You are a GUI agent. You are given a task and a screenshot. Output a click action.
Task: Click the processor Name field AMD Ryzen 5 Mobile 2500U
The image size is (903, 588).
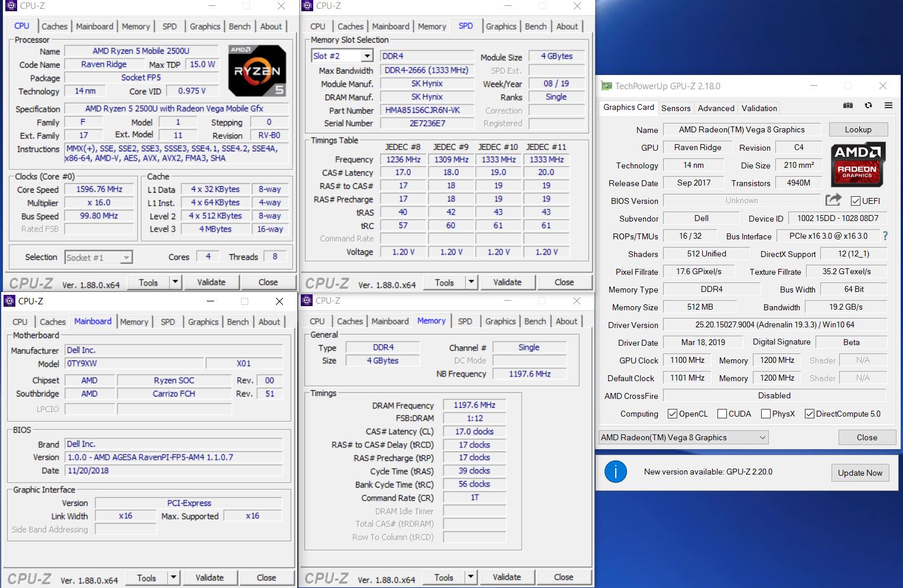click(x=141, y=51)
